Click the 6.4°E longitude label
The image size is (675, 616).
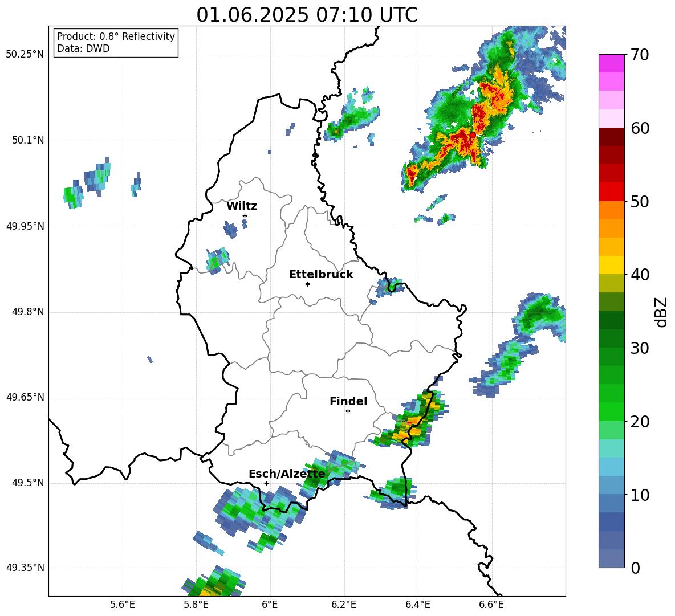417,605
